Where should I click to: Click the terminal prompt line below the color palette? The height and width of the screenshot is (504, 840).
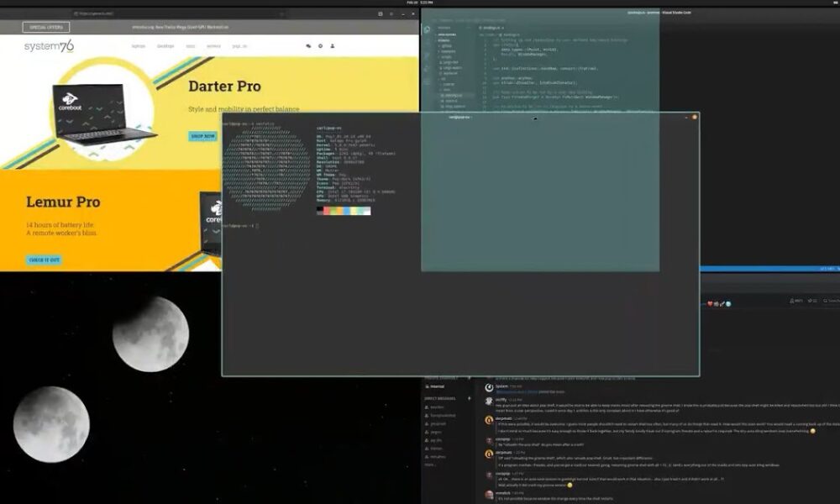pyautogui.click(x=241, y=226)
